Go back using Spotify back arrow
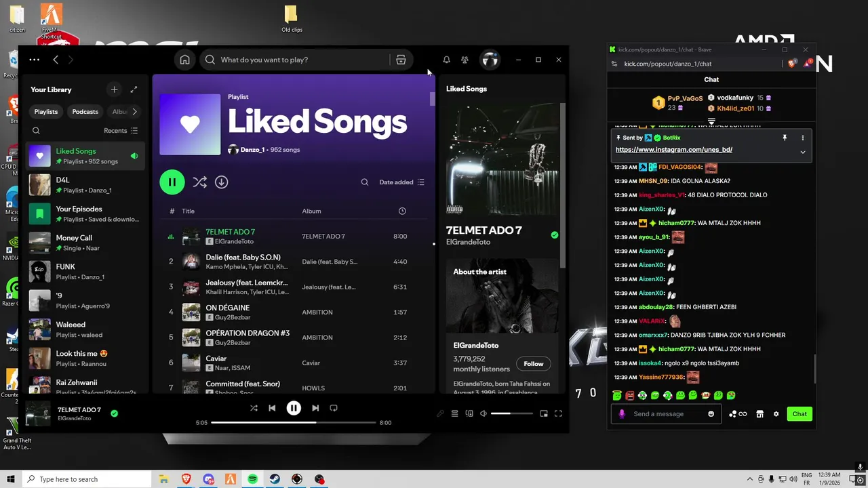 pos(56,60)
